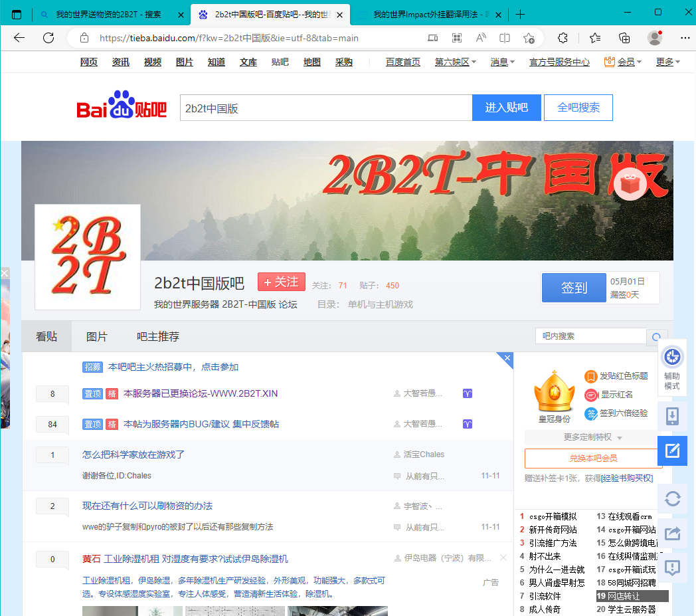Open post 本服务器已更换论坛-WWW.2B2T.XIN
The height and width of the screenshot is (616, 696).
[x=201, y=393]
